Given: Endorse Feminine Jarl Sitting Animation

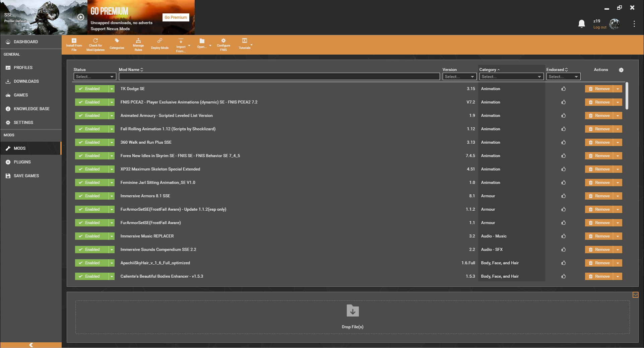Looking at the screenshot, I should (x=564, y=183).
